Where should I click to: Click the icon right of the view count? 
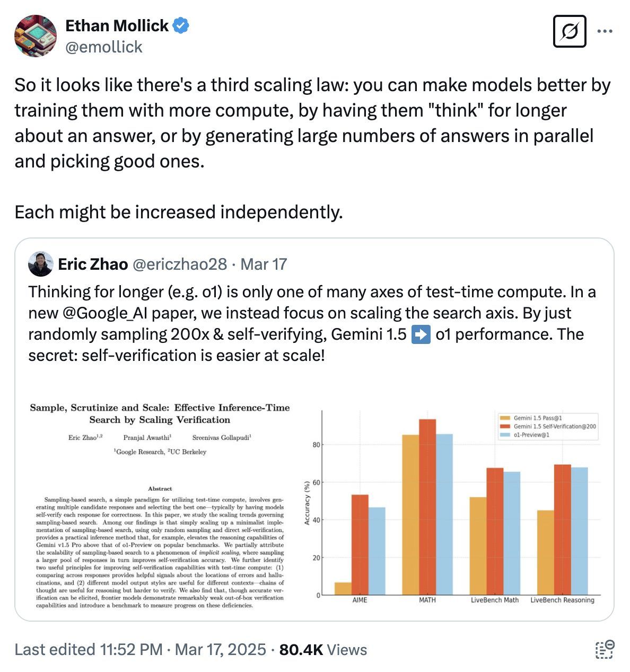605,650
